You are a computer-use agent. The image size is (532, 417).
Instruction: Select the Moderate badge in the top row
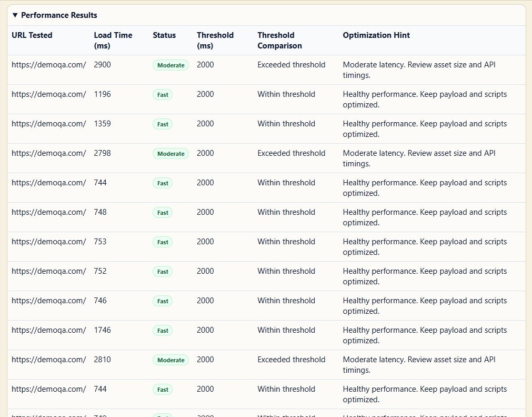pyautogui.click(x=170, y=65)
